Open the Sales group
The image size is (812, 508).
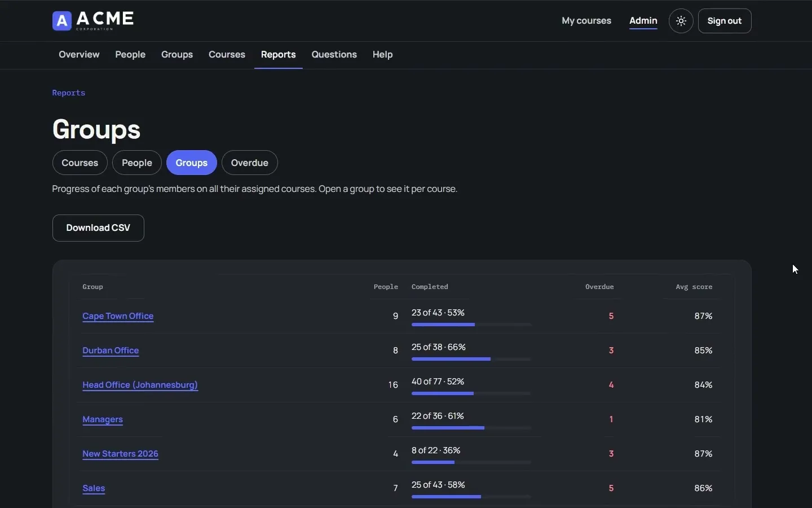tap(94, 489)
